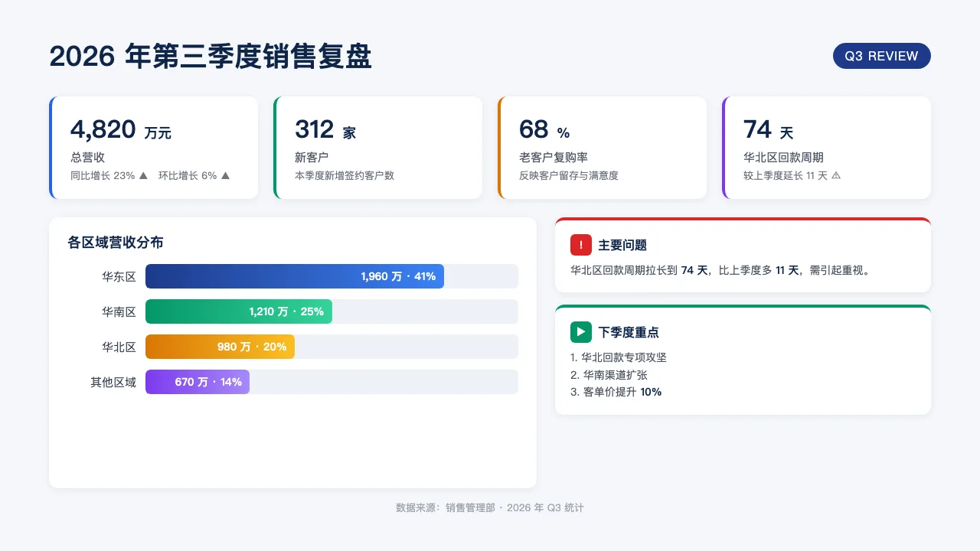Click the green play icon beside 下季度重点
Screen dimensions: 980x551
click(x=581, y=332)
